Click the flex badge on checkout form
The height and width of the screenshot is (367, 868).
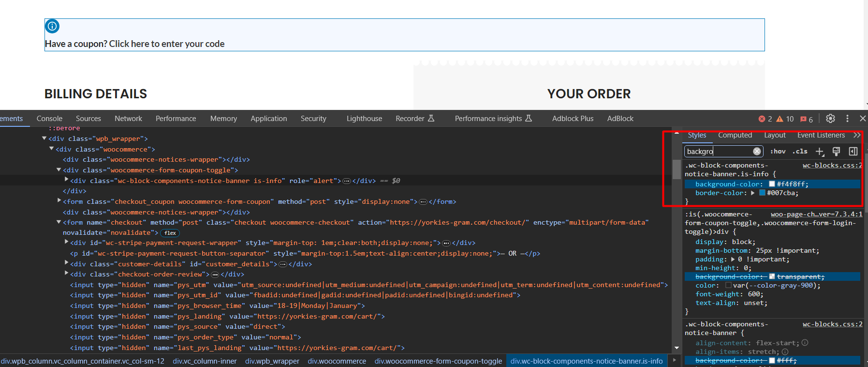(x=170, y=233)
